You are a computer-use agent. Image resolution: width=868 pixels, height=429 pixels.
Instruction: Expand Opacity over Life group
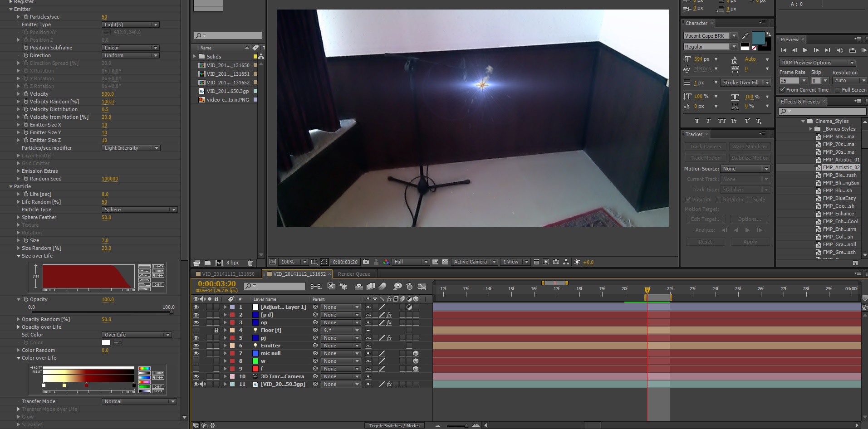(19, 327)
